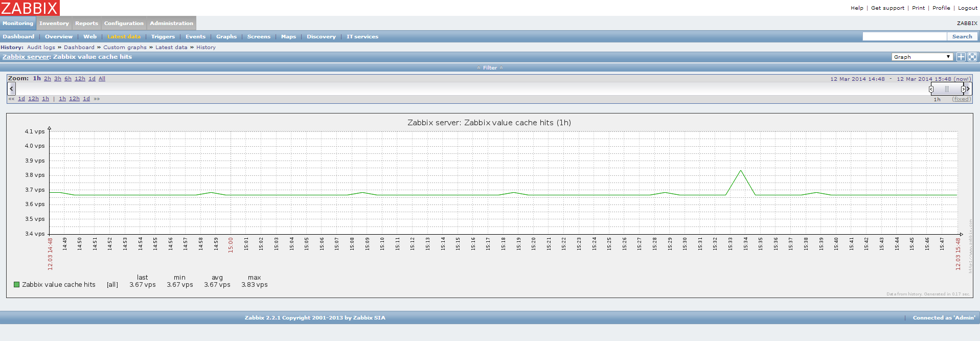Click the timeline scroll right arrow
980x341 pixels.
968,88
